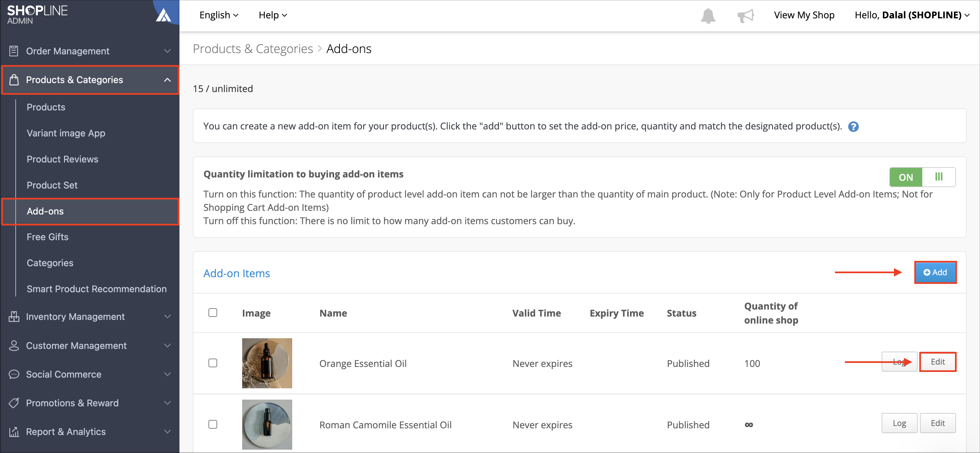980x453 pixels.
Task: Click the Inventory Management boxes icon
Action: point(14,317)
